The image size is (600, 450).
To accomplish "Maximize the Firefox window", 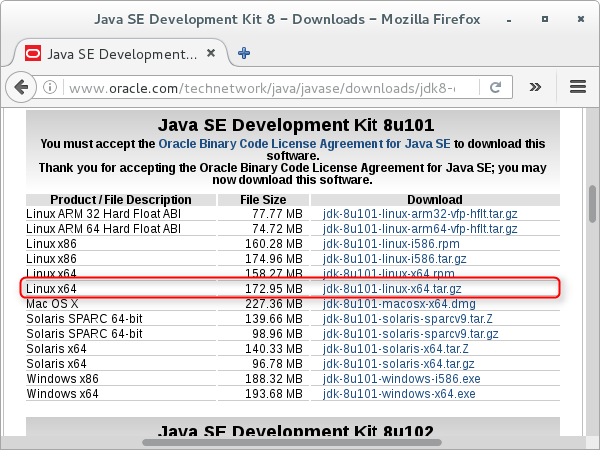I will [545, 19].
